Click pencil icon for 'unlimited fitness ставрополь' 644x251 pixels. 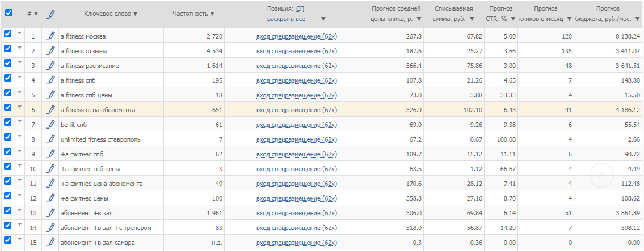50,139
